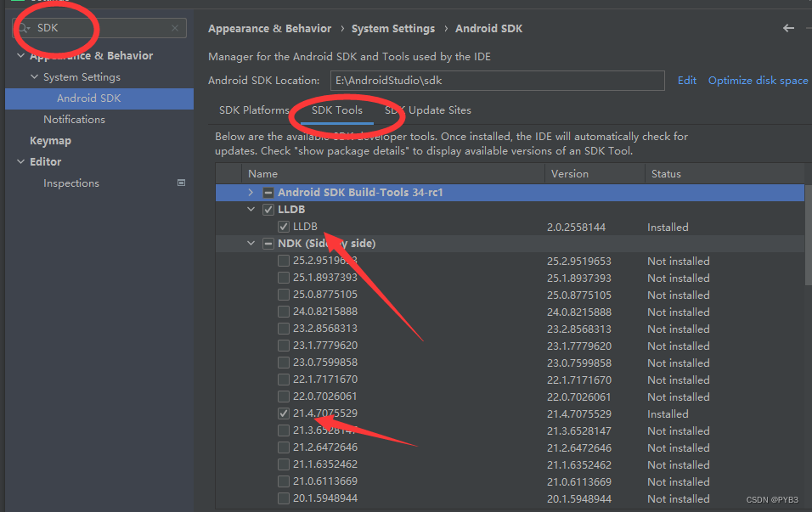Click the modified-settings indicator icon beside Inspections
The height and width of the screenshot is (512, 812).
181,183
